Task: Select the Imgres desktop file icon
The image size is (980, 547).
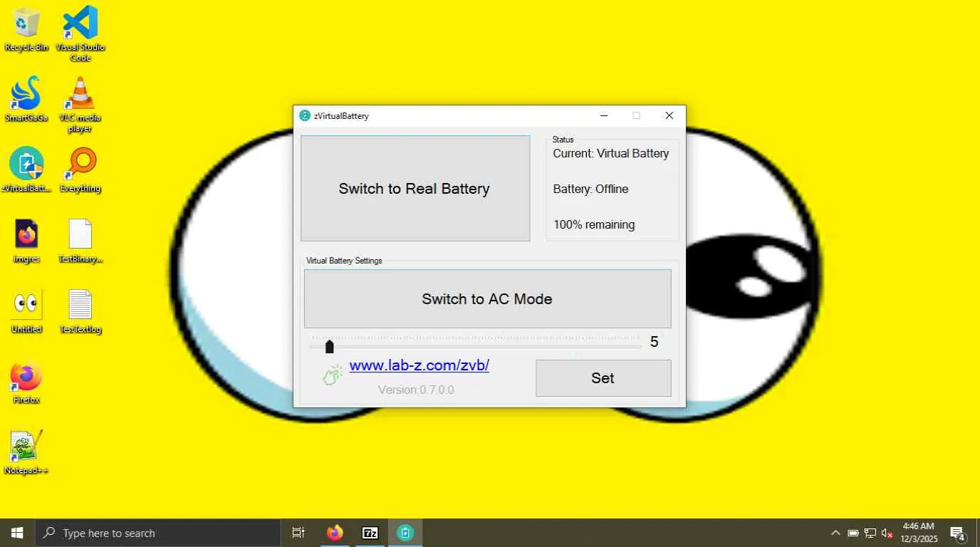Action: pos(26,241)
